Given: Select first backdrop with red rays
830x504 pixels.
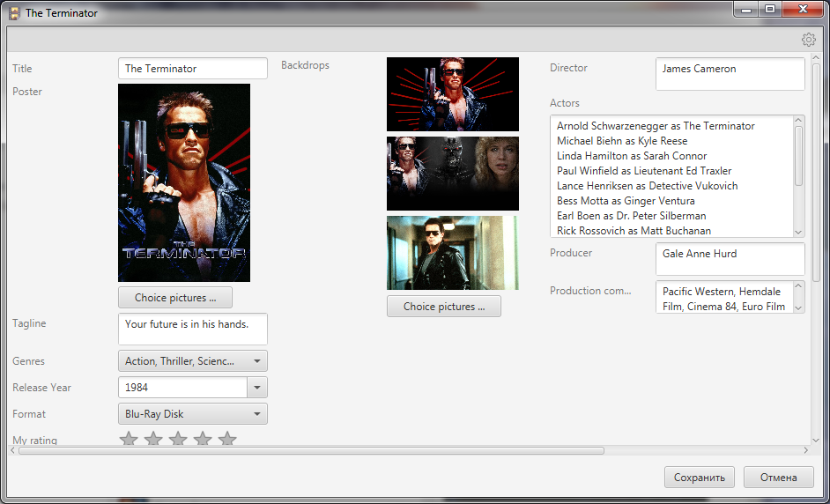Looking at the screenshot, I should 453,94.
